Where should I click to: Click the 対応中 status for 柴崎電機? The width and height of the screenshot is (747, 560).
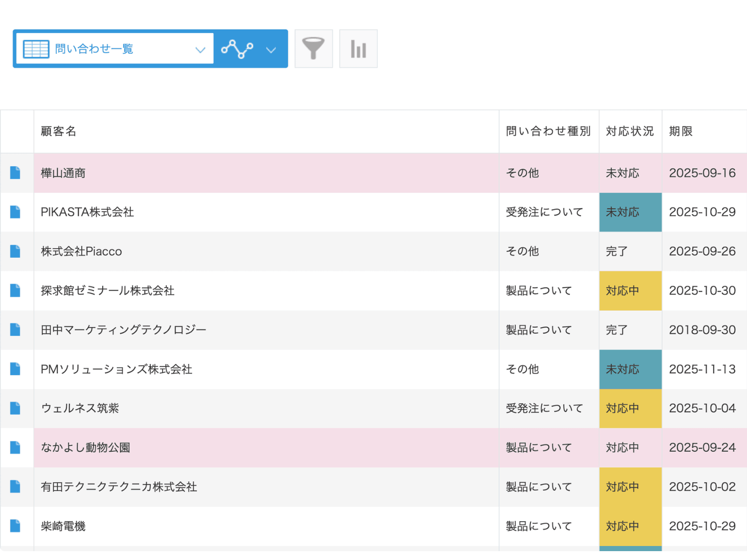click(631, 526)
